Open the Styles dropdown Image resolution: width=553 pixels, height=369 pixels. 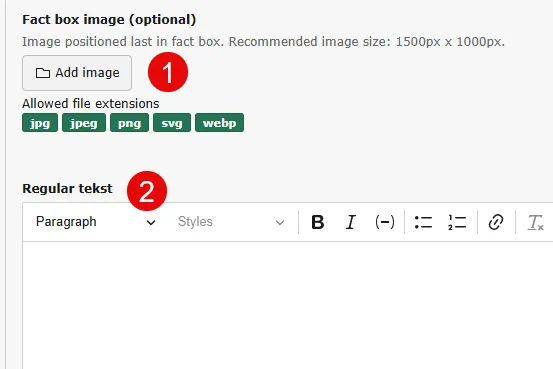point(231,222)
